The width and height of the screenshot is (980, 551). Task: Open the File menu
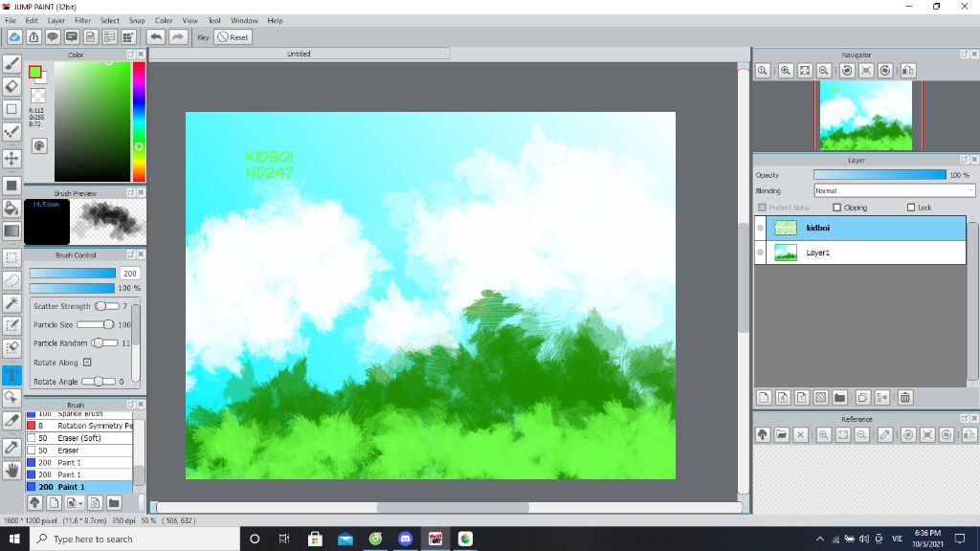pyautogui.click(x=11, y=21)
